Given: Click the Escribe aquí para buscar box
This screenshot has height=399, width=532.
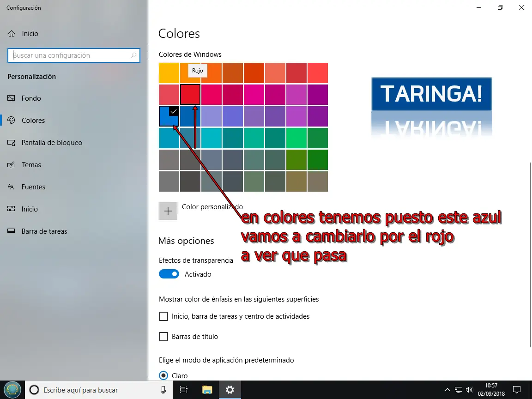Looking at the screenshot, I should click(x=98, y=390).
